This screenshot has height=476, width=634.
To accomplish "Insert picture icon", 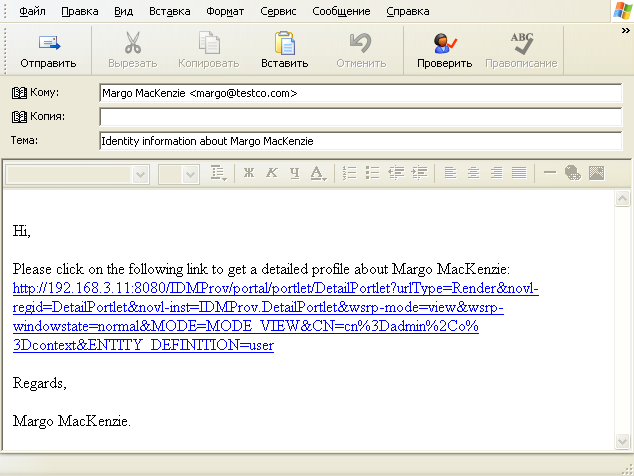I will pos(596,173).
